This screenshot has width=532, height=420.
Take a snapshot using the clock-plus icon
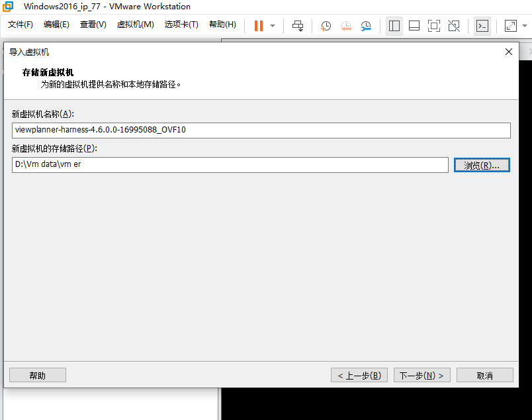[x=326, y=26]
